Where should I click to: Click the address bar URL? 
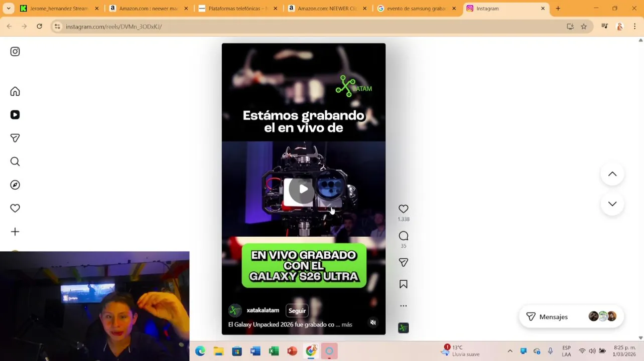(114, 27)
